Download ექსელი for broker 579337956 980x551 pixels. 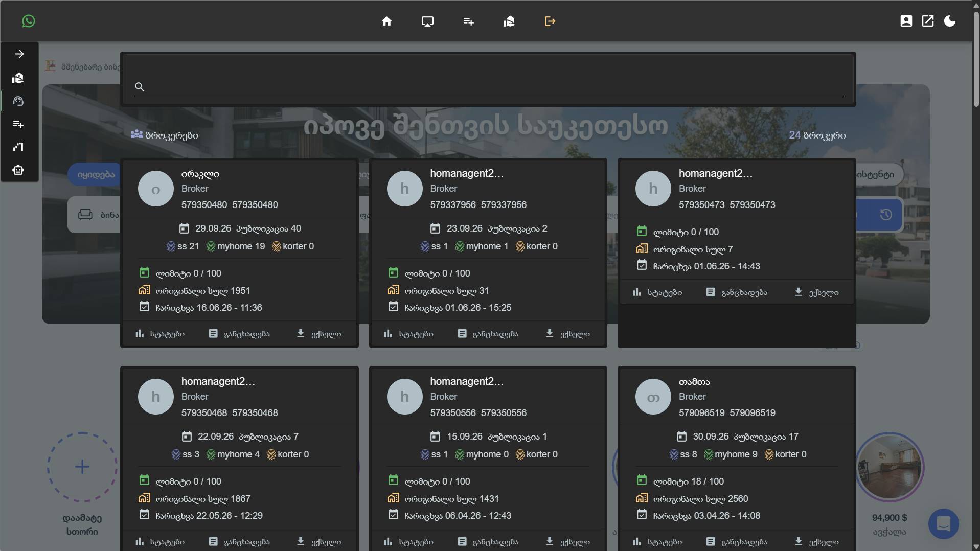[567, 334]
